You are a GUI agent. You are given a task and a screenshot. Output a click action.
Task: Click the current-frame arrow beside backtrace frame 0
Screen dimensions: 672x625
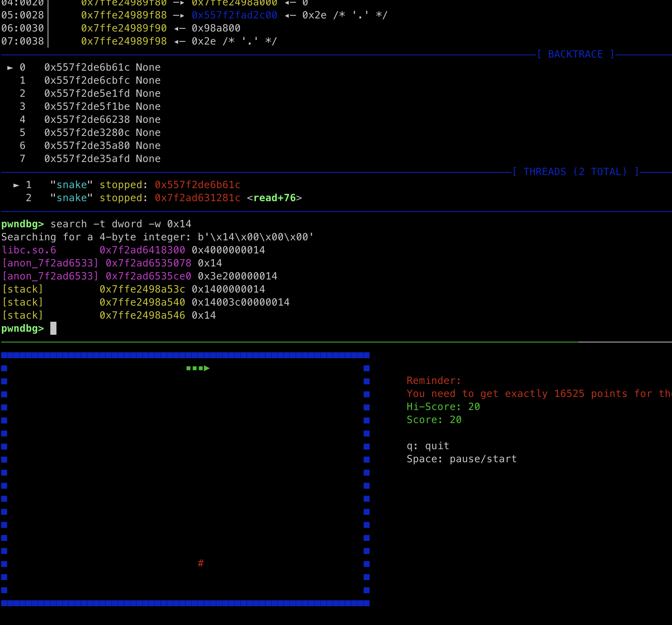coord(10,68)
